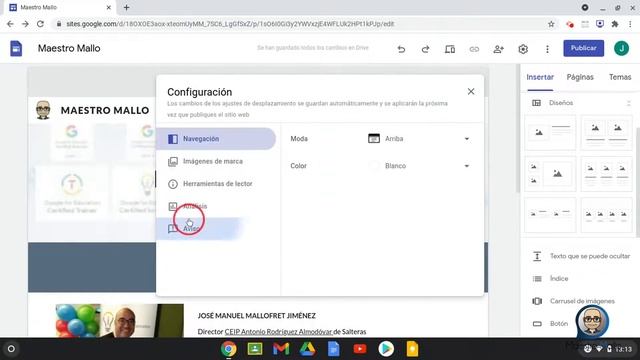Viewport: 640px width, 360px height.
Task: Open Chrome from the shelf
Action: point(229,349)
